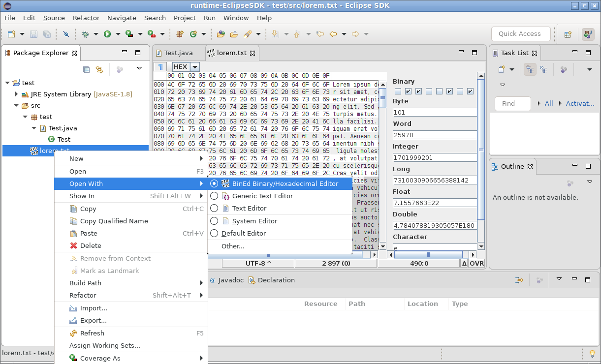Toggle the OVR overwrite mode status indicator
Screen dimensions: 601x364
click(476, 263)
